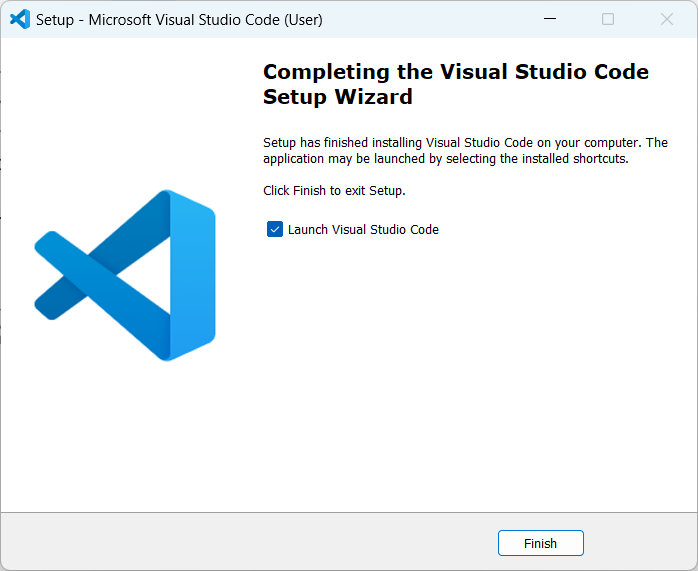This screenshot has width=698, height=571.
Task: Click the "application may be launched" text line
Action: (x=445, y=158)
